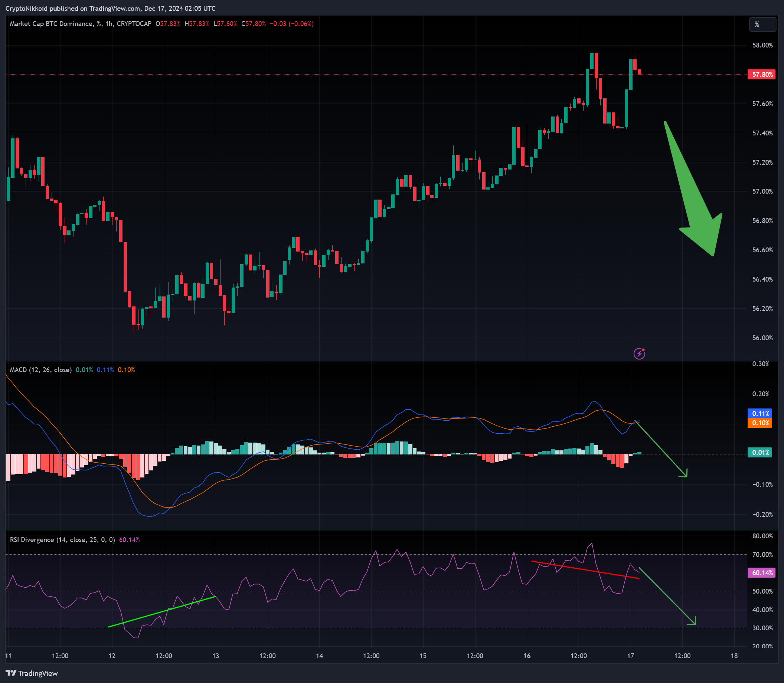Click date label 16 on time axis
784x683 pixels.
pyautogui.click(x=527, y=656)
